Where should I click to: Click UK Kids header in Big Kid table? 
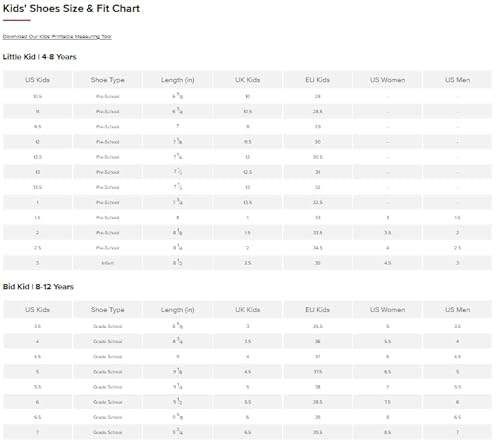(247, 310)
